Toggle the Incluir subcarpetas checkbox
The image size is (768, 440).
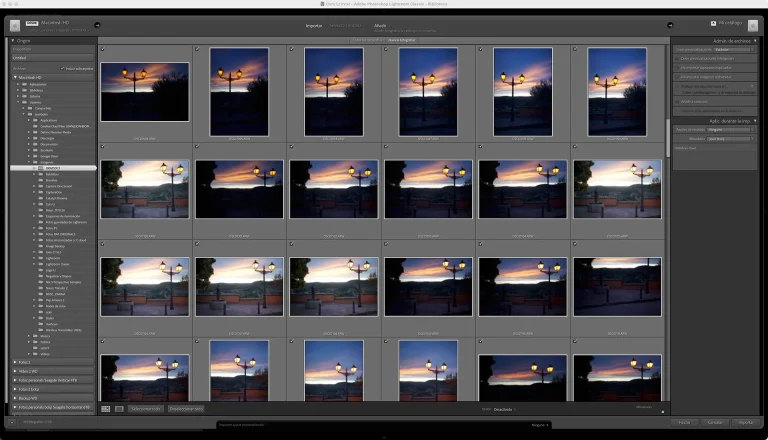point(62,69)
